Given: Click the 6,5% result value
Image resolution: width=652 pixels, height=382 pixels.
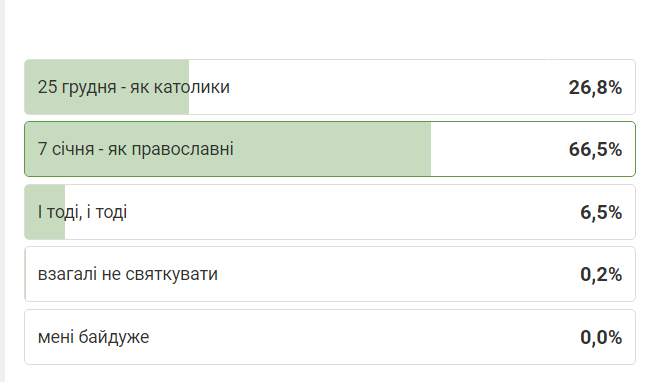Looking at the screenshot, I should [601, 212].
